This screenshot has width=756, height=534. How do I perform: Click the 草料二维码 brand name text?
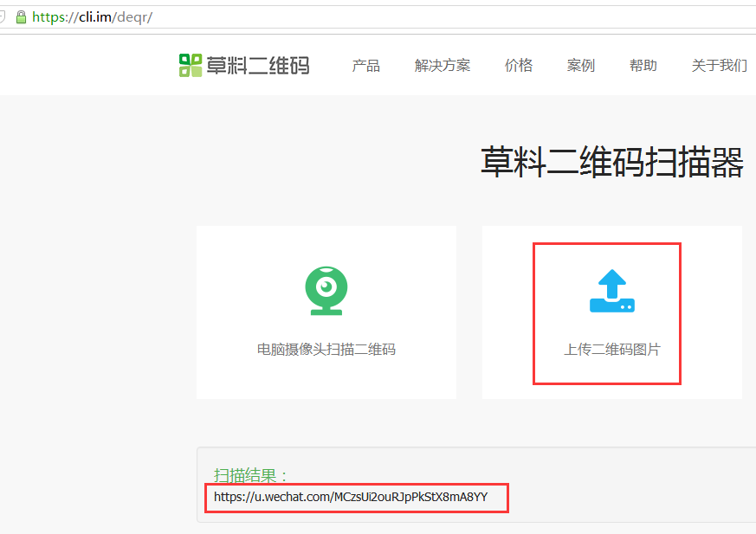258,66
